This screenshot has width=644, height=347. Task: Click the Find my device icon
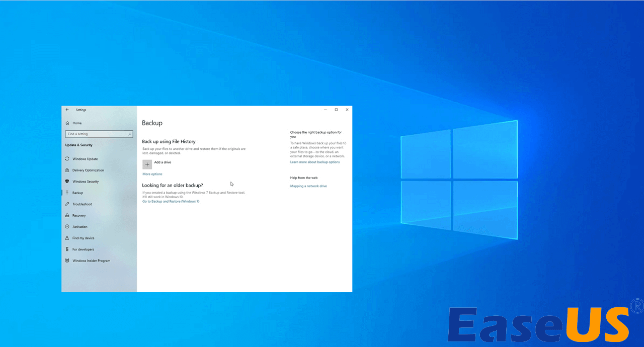click(67, 238)
